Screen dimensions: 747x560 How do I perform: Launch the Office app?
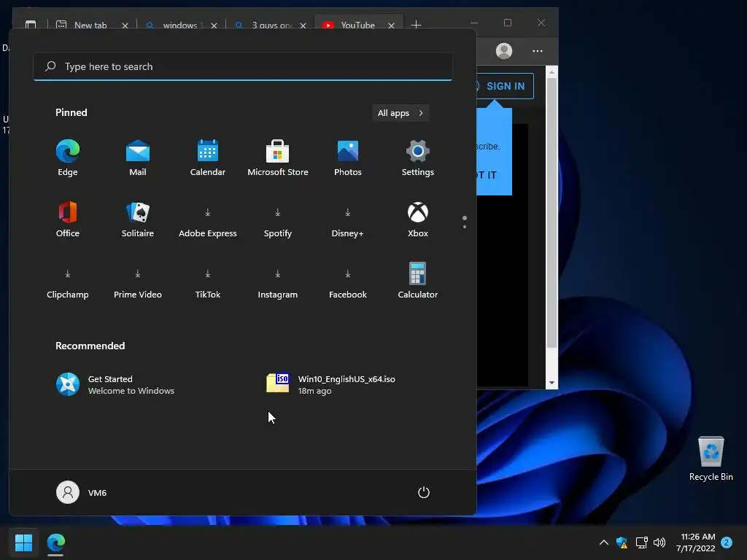pos(68,219)
